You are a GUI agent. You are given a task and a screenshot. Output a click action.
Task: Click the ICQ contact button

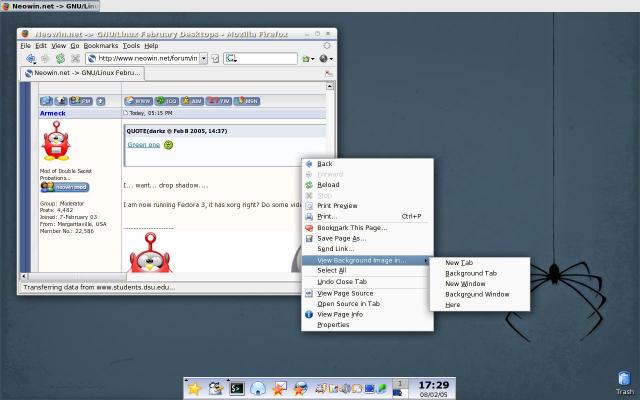(x=167, y=101)
